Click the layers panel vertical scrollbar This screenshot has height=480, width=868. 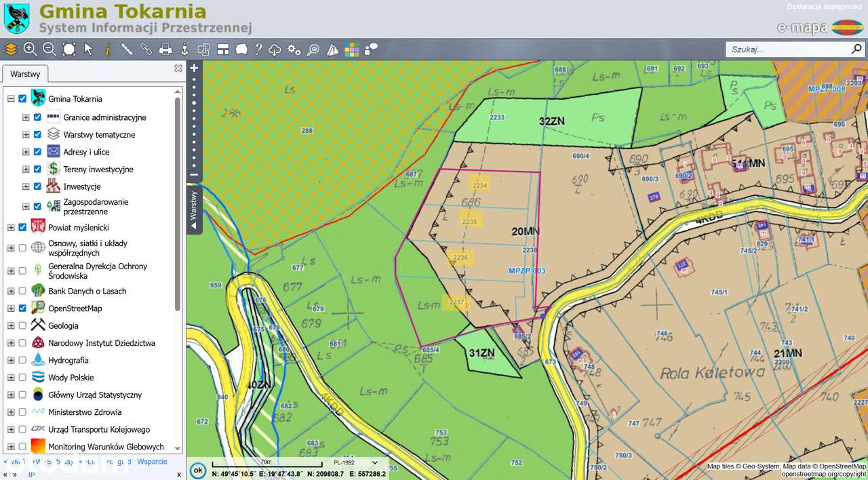(178, 203)
